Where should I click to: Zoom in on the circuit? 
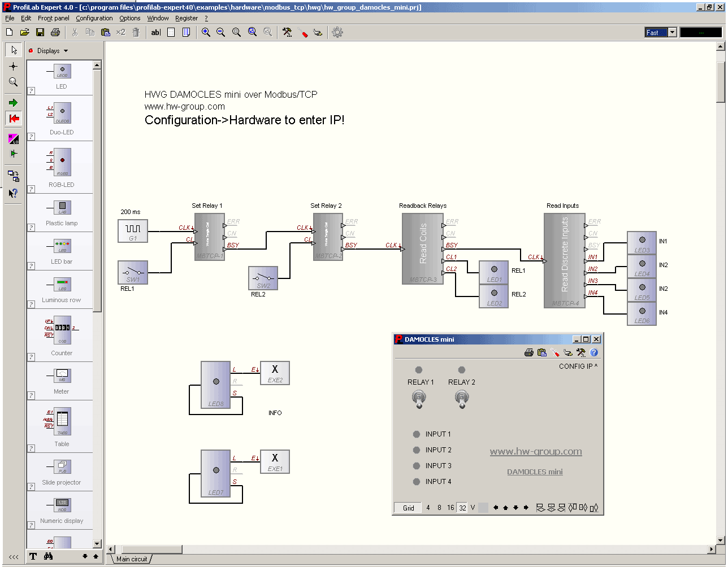click(x=206, y=33)
